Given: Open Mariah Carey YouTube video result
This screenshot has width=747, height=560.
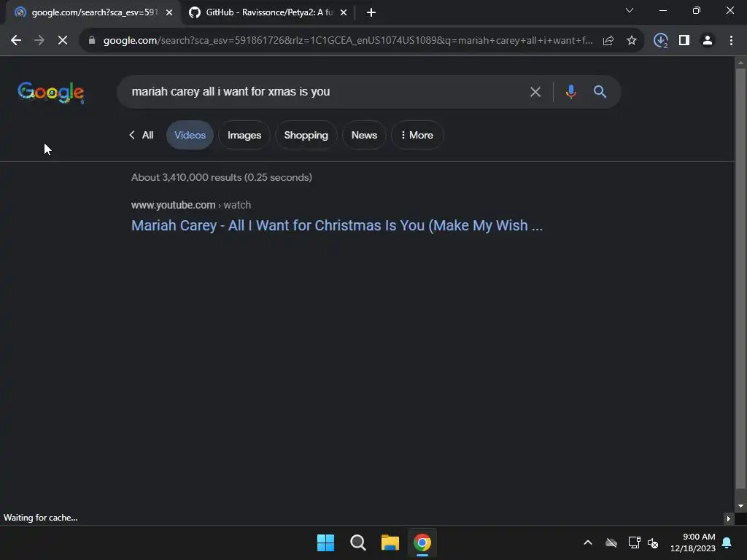Looking at the screenshot, I should (x=337, y=225).
